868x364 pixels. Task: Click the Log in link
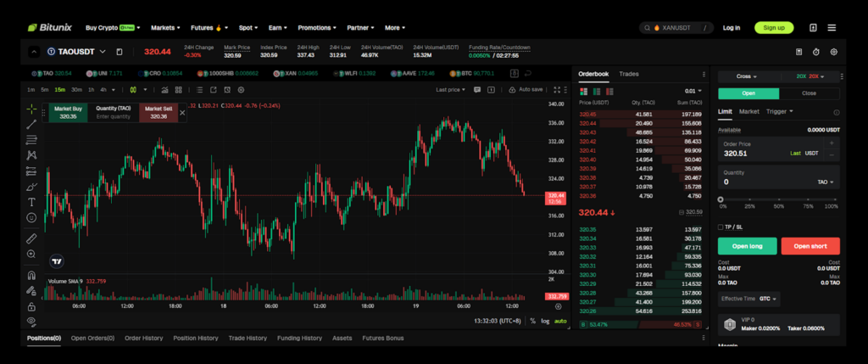click(732, 28)
